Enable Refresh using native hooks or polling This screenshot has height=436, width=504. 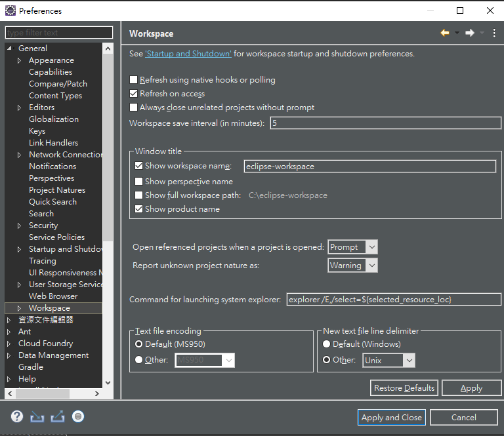(133, 79)
